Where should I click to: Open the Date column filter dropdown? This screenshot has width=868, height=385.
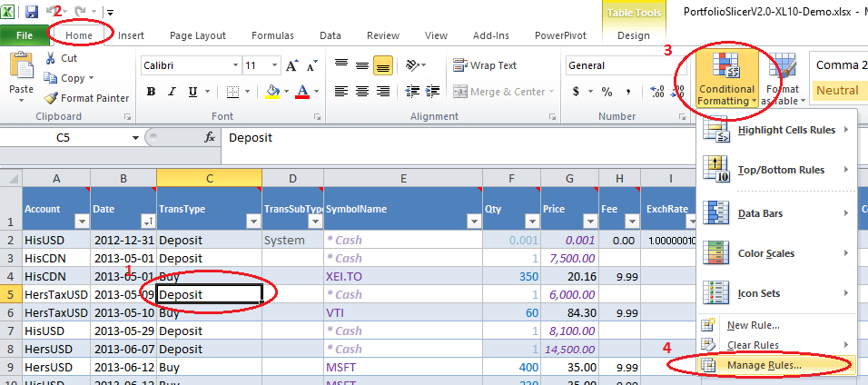tap(148, 222)
